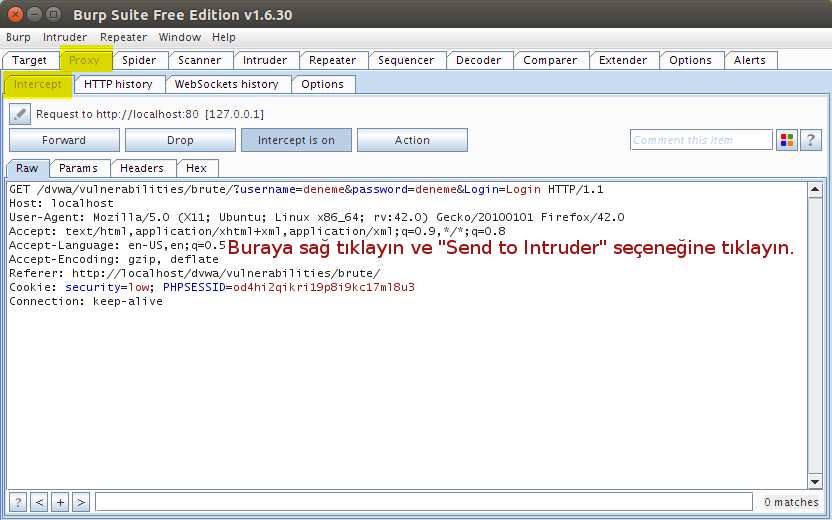Open the Repeater menu in menu bar
Viewport: 832px width, 520px height.
coord(123,37)
